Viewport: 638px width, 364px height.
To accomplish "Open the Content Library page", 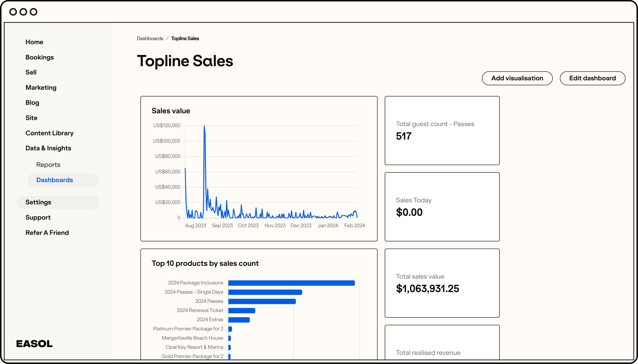I will click(50, 133).
